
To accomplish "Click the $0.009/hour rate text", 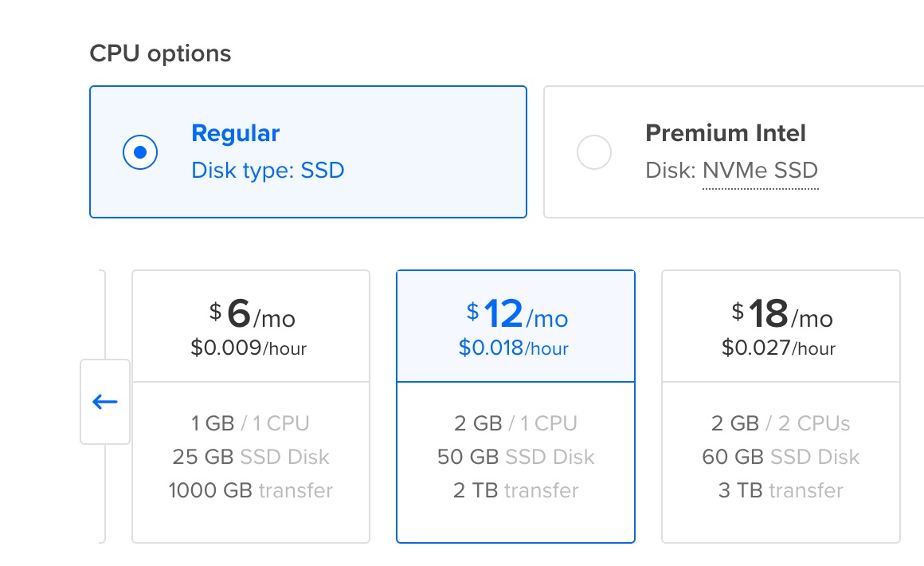I will click(249, 348).
